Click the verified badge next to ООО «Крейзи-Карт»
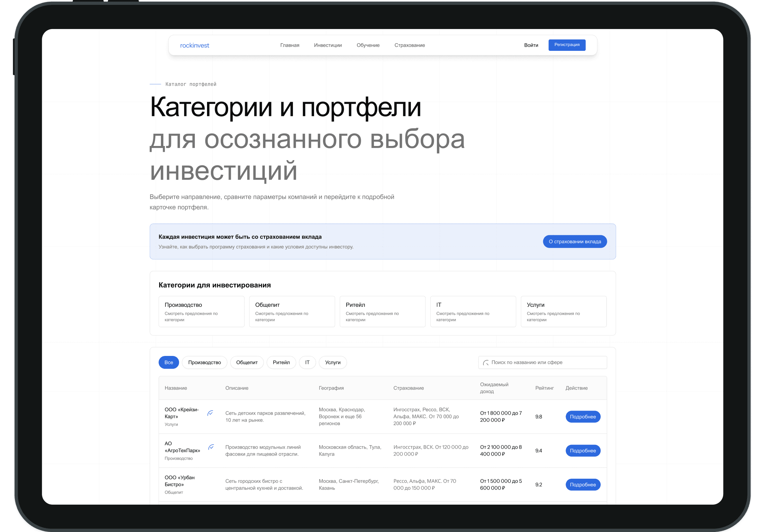 coord(210,413)
